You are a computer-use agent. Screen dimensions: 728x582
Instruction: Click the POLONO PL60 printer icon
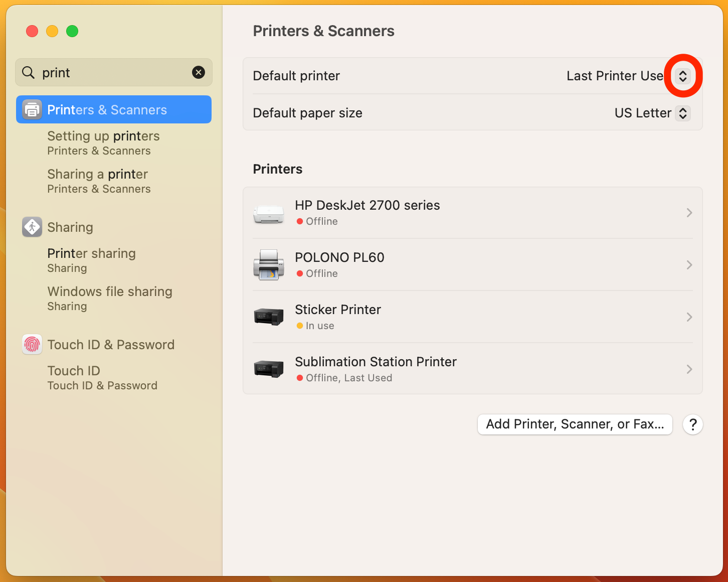click(x=269, y=265)
